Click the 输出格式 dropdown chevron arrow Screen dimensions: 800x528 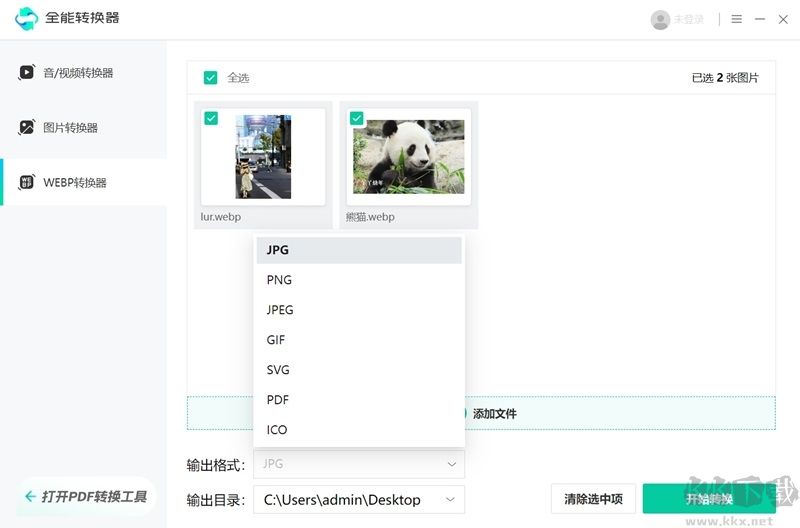452,464
